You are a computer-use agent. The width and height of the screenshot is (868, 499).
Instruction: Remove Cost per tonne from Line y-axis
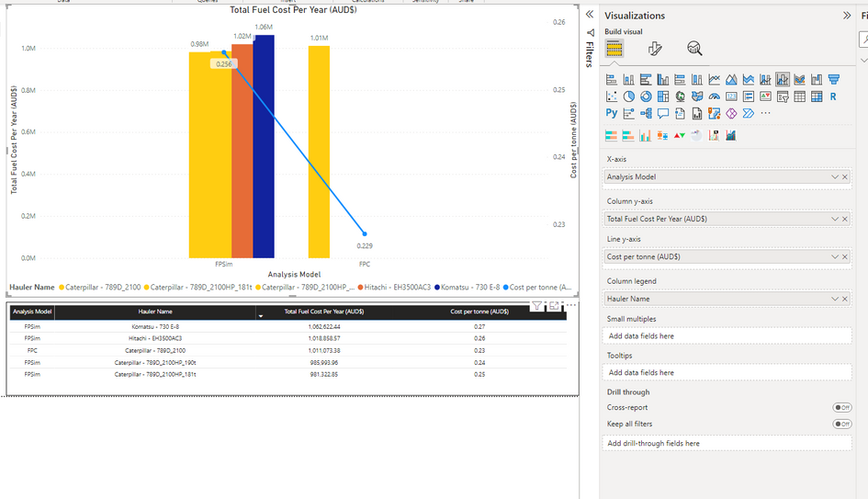[845, 257]
